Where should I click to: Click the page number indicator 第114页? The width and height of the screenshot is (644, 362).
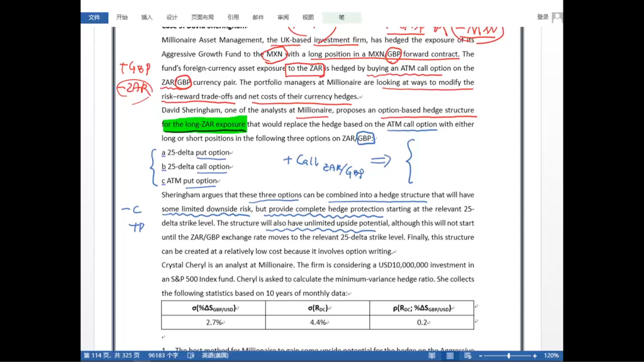tap(111, 356)
